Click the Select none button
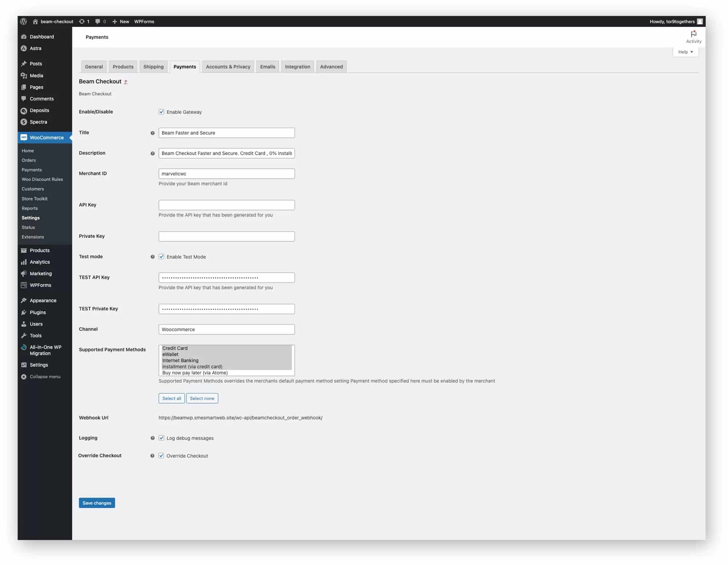The height and width of the screenshot is (564, 728). 202,399
